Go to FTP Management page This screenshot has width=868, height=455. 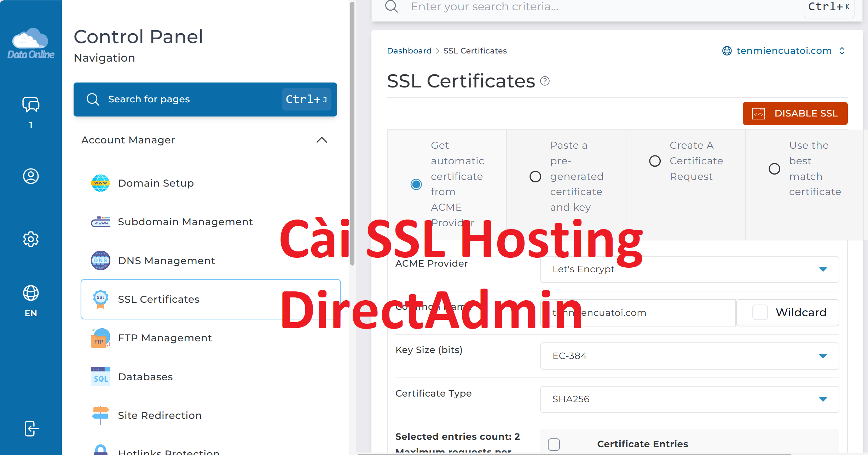pos(164,338)
